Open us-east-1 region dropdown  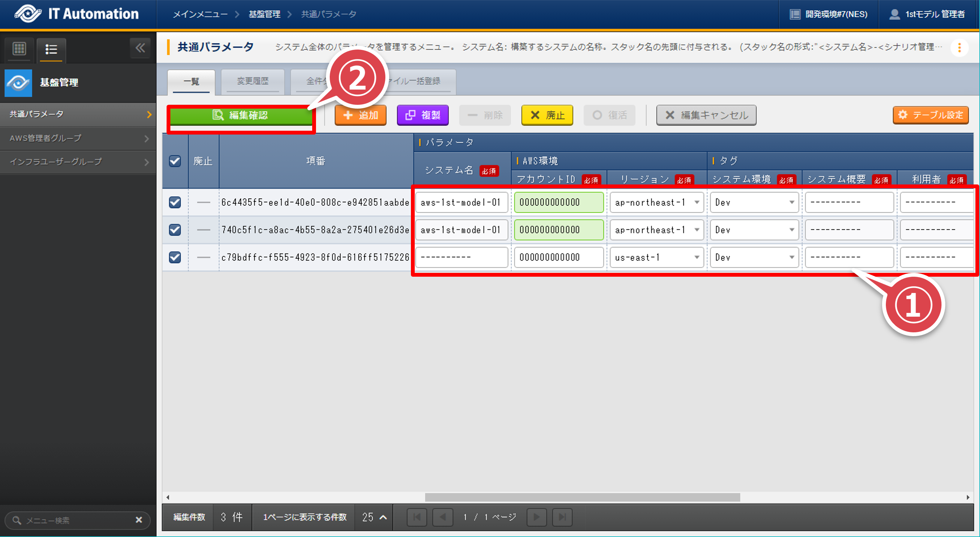[656, 257]
